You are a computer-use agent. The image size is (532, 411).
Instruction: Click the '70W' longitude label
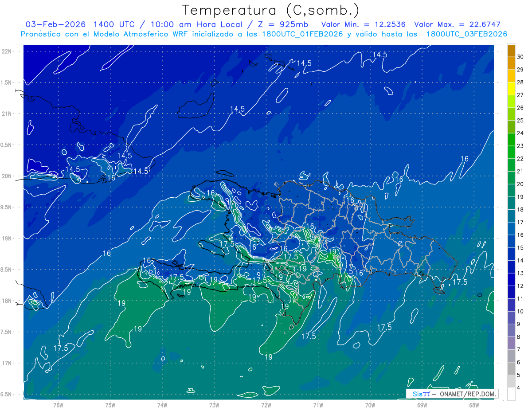[370, 405]
